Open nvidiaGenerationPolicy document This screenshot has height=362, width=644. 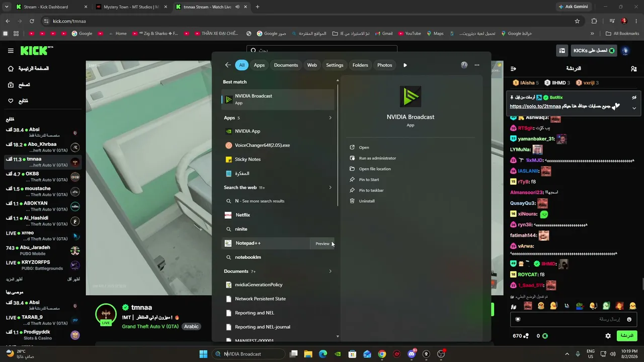278,285
